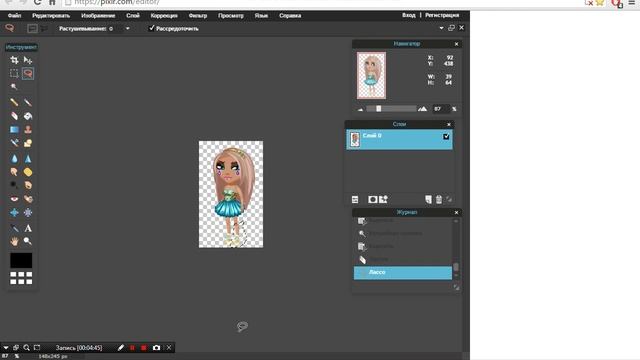Select the Magic Wand tool

pyautogui.click(x=14, y=87)
